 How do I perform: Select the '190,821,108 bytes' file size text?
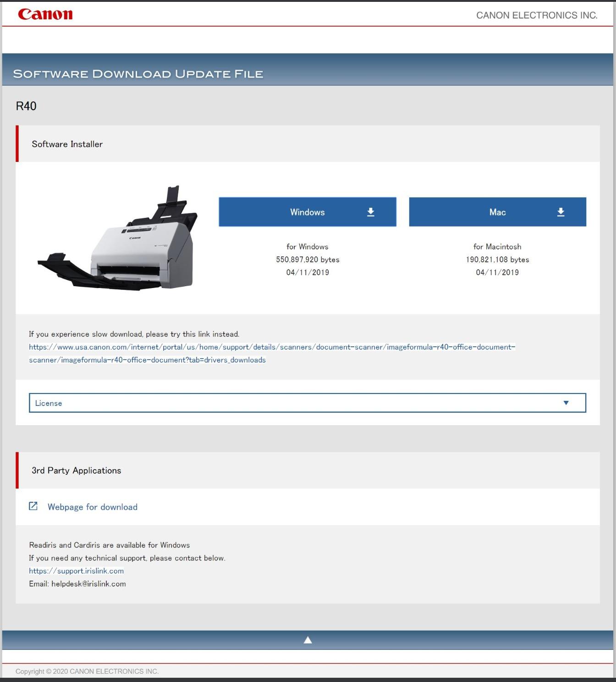(x=497, y=260)
